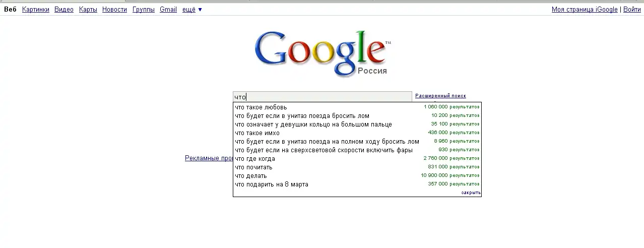644x248 pixels.
Task: Open the Картинки tab
Action: (36, 10)
